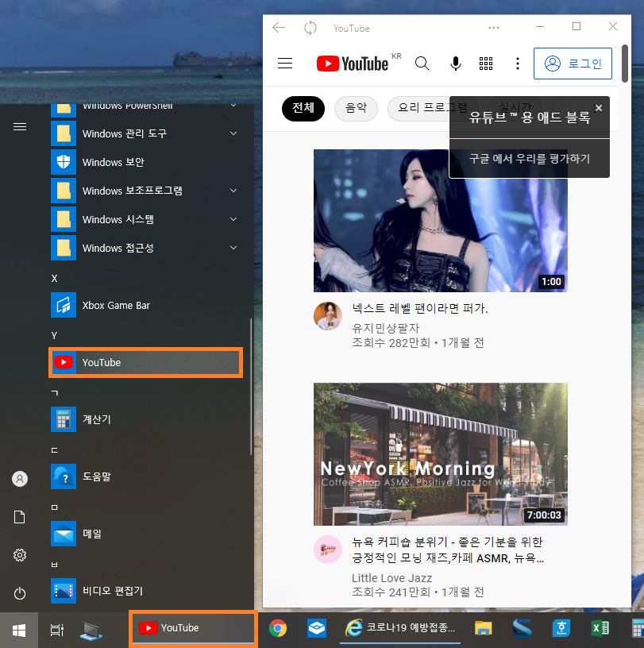The width and height of the screenshot is (644, 648).
Task: Open 넥스트 레벨 팬이라면 퍼가 video title
Action: coord(420,308)
